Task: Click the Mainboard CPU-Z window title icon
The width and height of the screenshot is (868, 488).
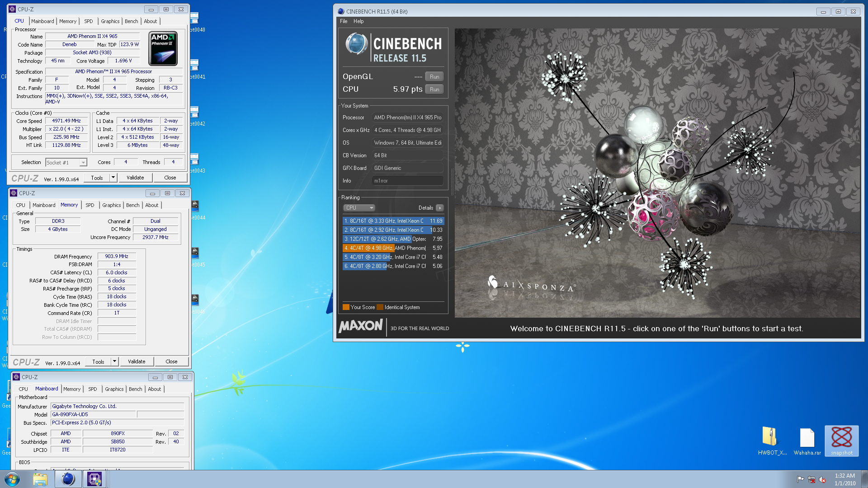Action: point(16,377)
